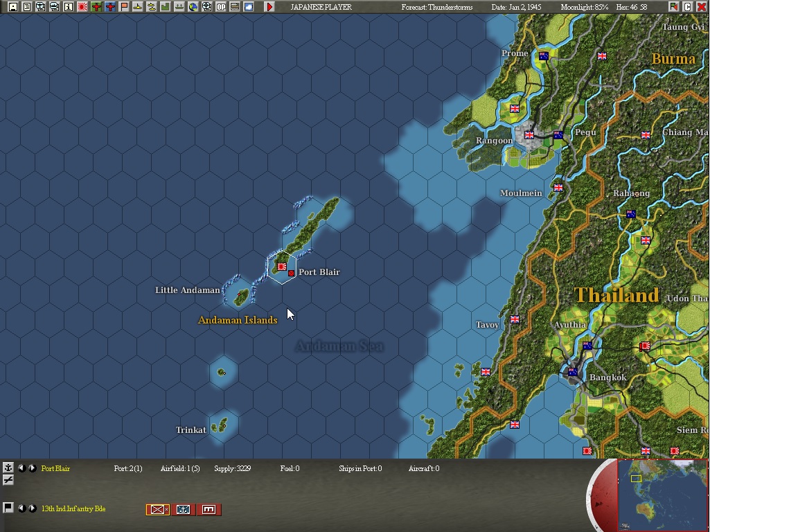Select the anchor naval unit-type button
The width and height of the screenshot is (798, 532).
coord(183,510)
